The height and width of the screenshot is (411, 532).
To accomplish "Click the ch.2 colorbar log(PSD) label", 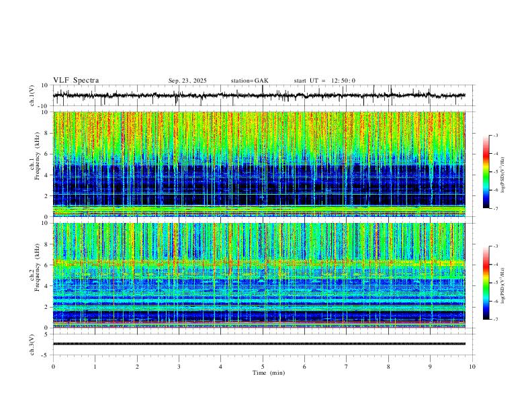I will click(x=503, y=286).
